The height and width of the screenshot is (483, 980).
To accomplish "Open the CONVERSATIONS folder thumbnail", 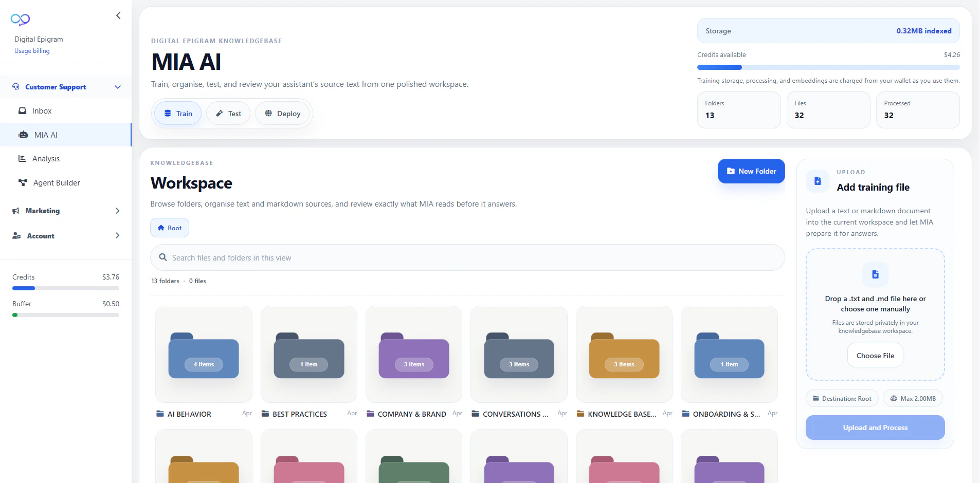I will pos(519,354).
